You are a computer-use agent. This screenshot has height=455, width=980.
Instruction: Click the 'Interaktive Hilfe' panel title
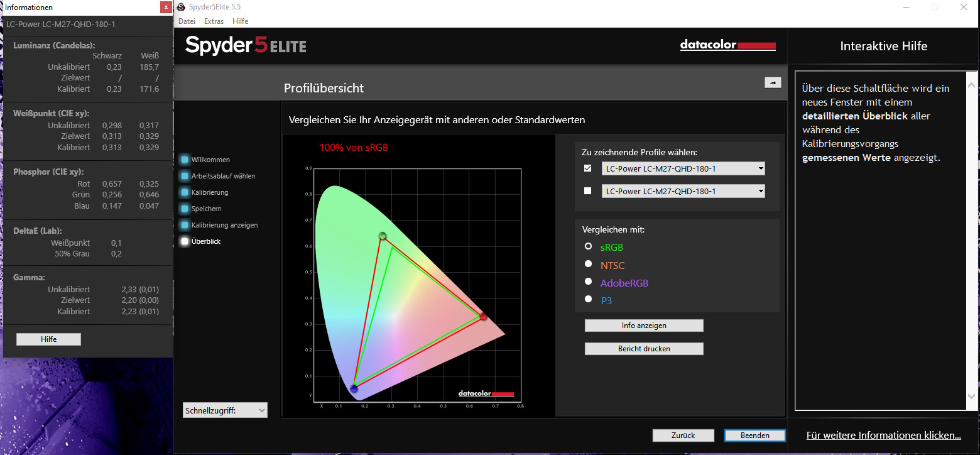point(883,46)
